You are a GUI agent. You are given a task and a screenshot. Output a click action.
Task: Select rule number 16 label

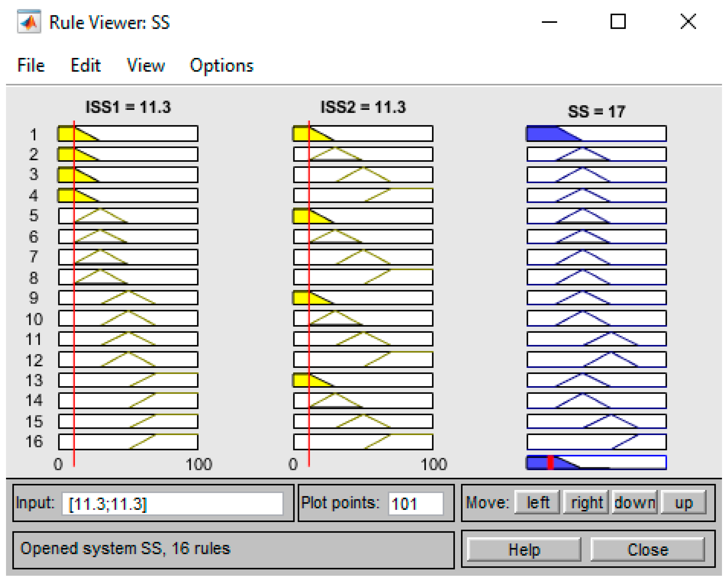[34, 442]
